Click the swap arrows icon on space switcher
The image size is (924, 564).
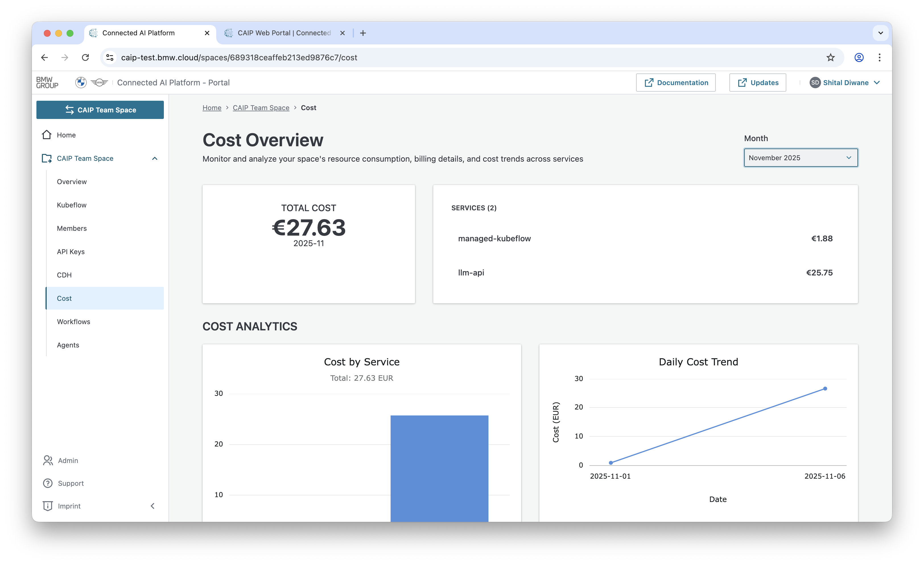coord(69,110)
